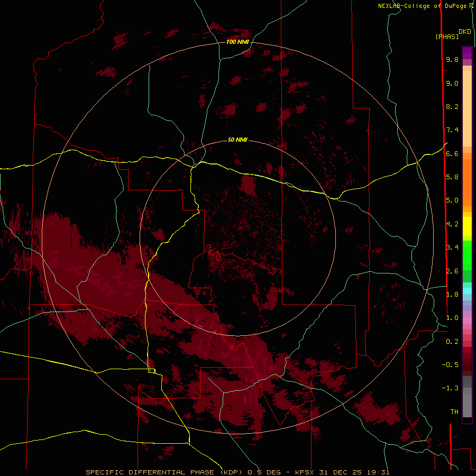Click the 7.4 value on the color scale
The height and width of the screenshot is (476, 476).
[452, 130]
